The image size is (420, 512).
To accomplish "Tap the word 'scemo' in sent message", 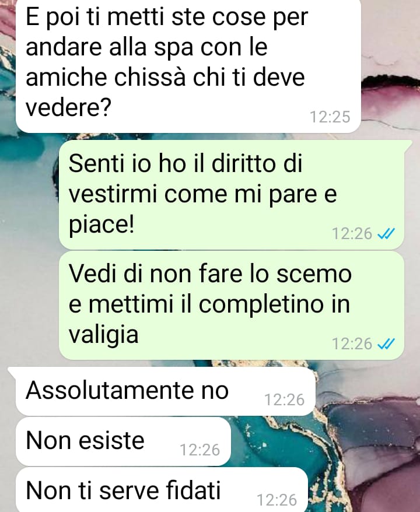I will tap(314, 273).
